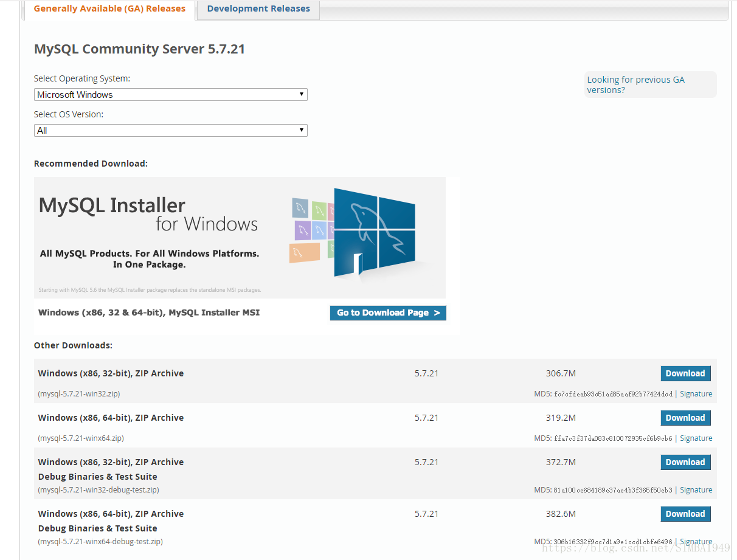Screen dimensions: 737x560
Task: Click the MySQL Community Server 5.7.21 heading
Action: click(139, 49)
